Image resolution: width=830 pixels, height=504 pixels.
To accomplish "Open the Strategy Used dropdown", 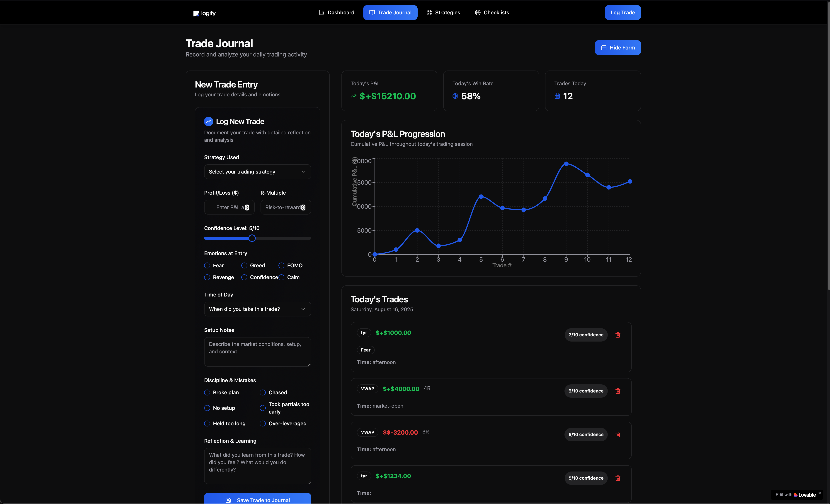I will (257, 172).
